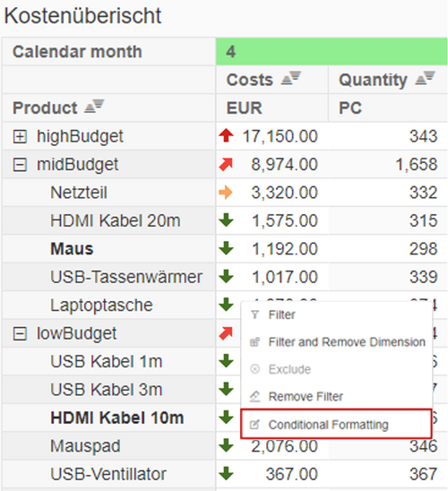
Task: Click red up arrow in highBudget row
Action: click(x=226, y=136)
